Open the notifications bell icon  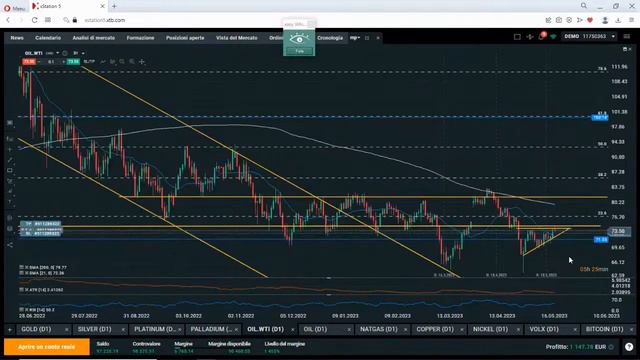pyautogui.click(x=542, y=37)
